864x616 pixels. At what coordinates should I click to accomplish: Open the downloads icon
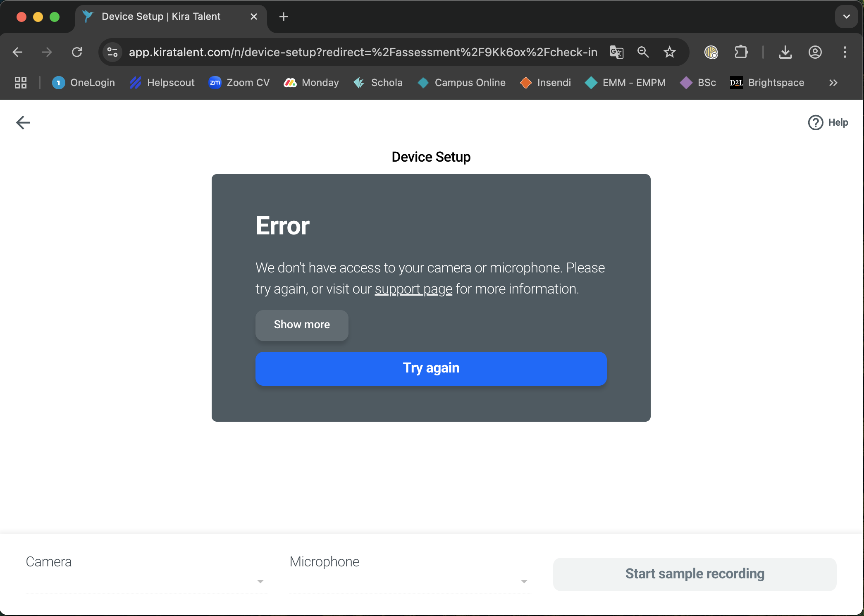coord(785,52)
